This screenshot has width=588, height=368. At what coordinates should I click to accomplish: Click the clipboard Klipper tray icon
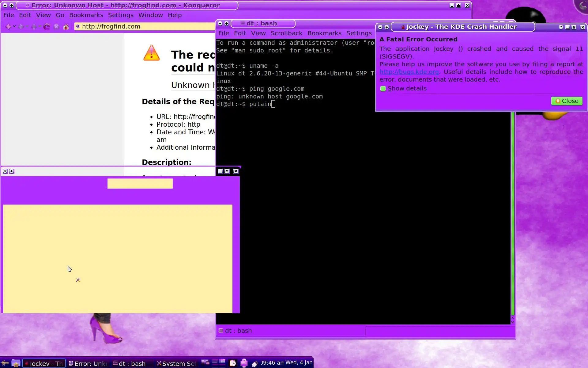tap(233, 363)
